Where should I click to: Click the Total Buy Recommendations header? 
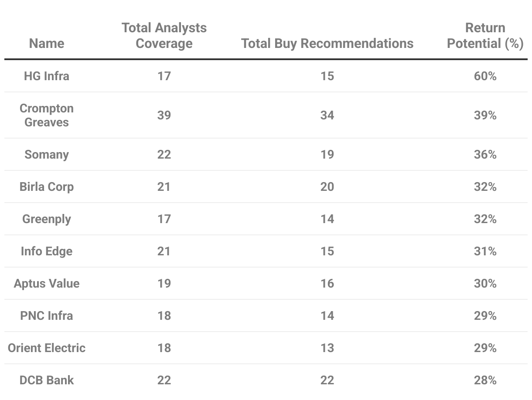click(327, 44)
